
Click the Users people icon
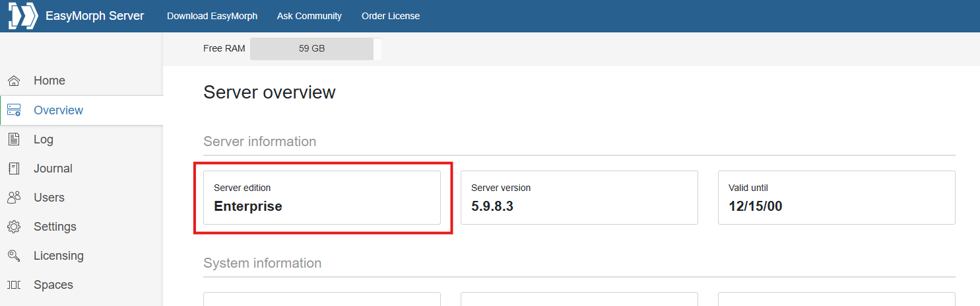pyautogui.click(x=14, y=198)
